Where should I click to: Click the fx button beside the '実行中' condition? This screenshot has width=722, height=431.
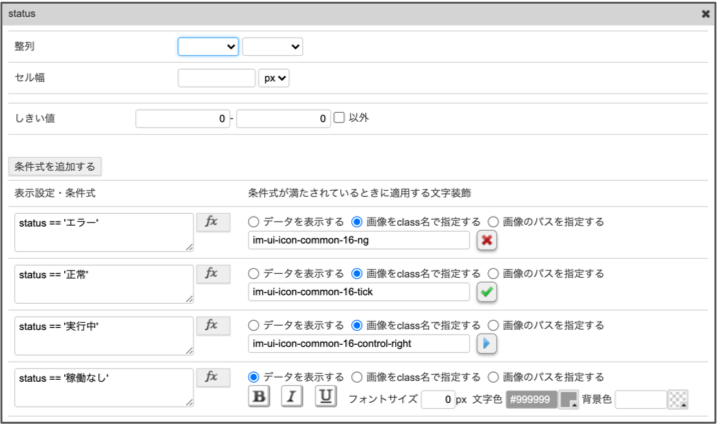[x=212, y=326]
